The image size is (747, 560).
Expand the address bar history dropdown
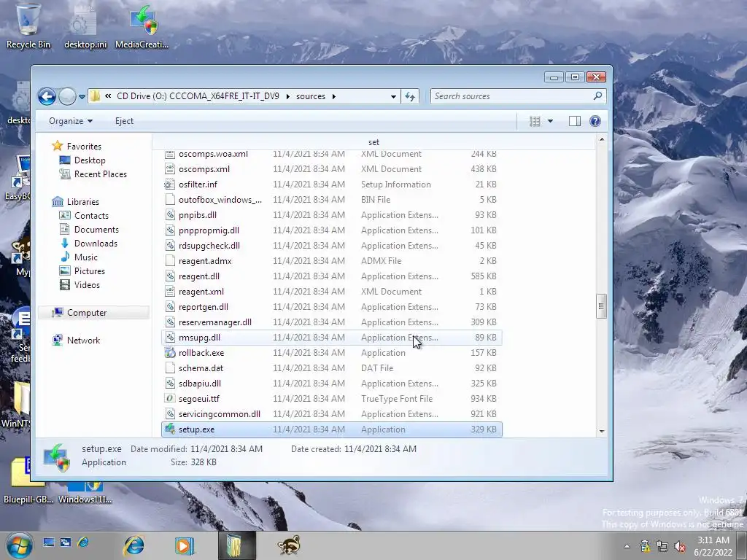[393, 96]
